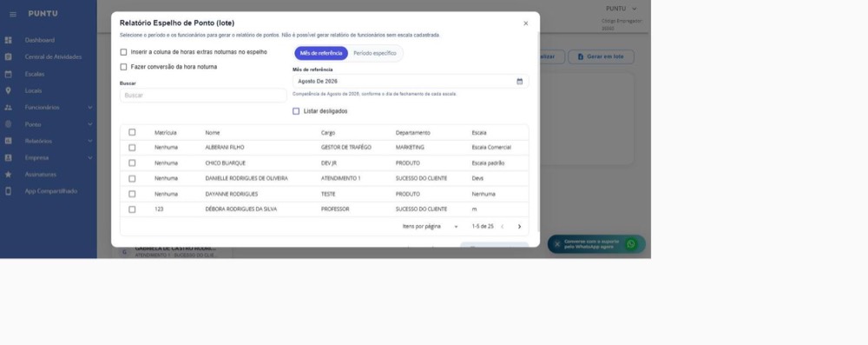Viewport: 868px width, 345px height.
Task: Click the Cargo column header
Action: [x=328, y=133]
